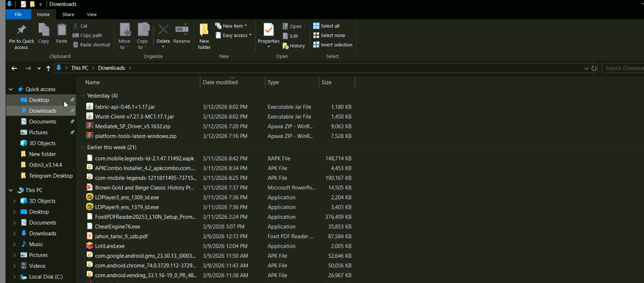Switch to the View ribbon tab
Screen dimensions: 644x283
[x=91, y=15]
